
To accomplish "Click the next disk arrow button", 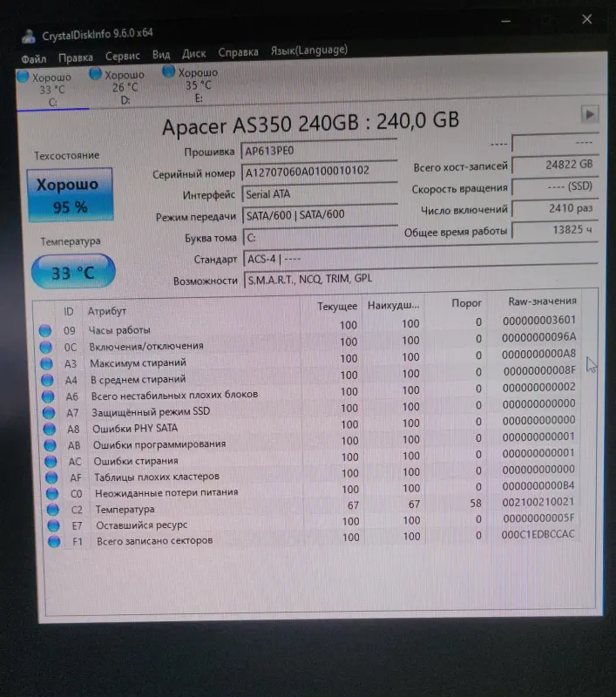I will 590,114.
